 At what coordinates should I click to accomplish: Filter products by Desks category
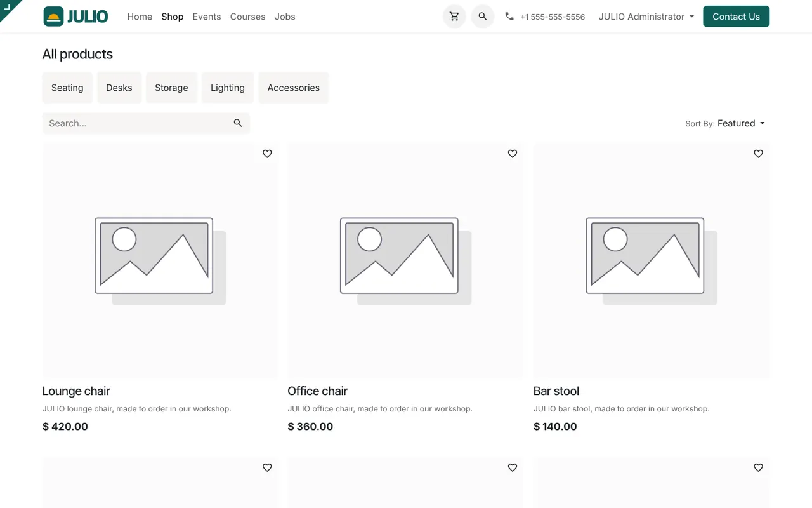tap(119, 88)
